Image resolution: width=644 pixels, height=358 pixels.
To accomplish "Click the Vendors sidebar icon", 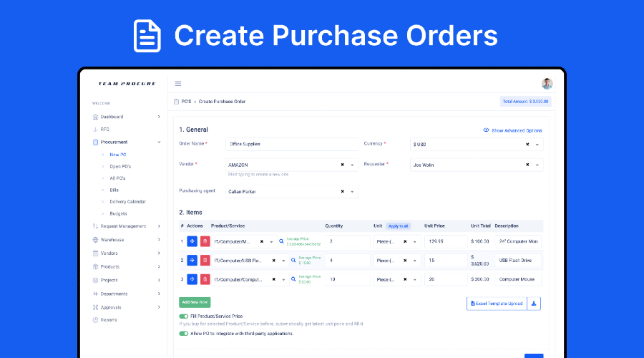I will 95,253.
